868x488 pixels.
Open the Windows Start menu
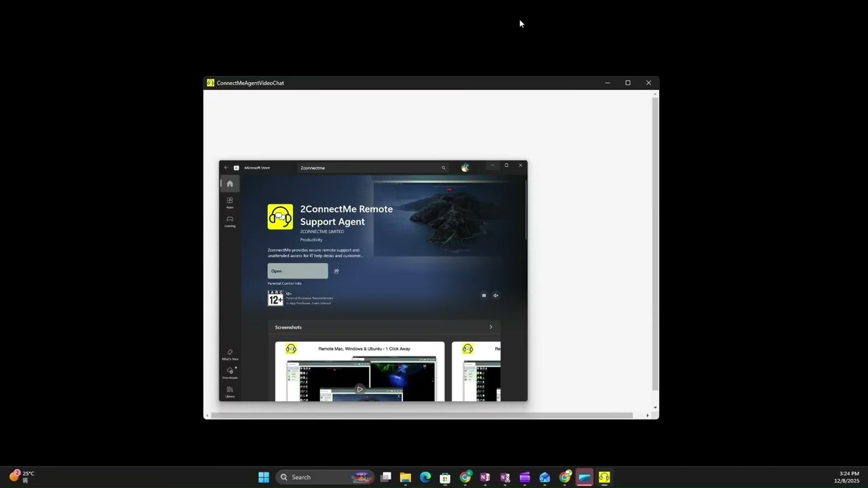(264, 477)
